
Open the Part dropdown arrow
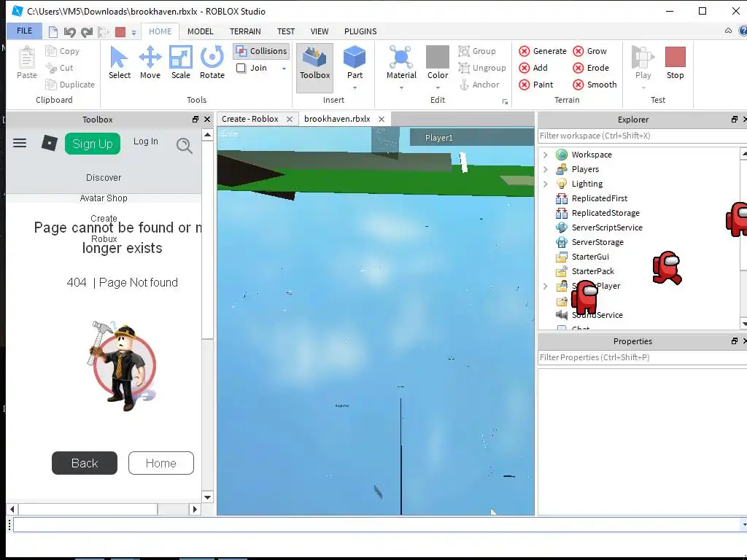pos(355,87)
